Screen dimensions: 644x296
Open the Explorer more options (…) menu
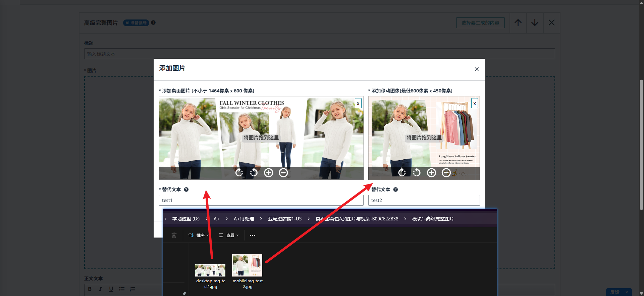point(253,235)
